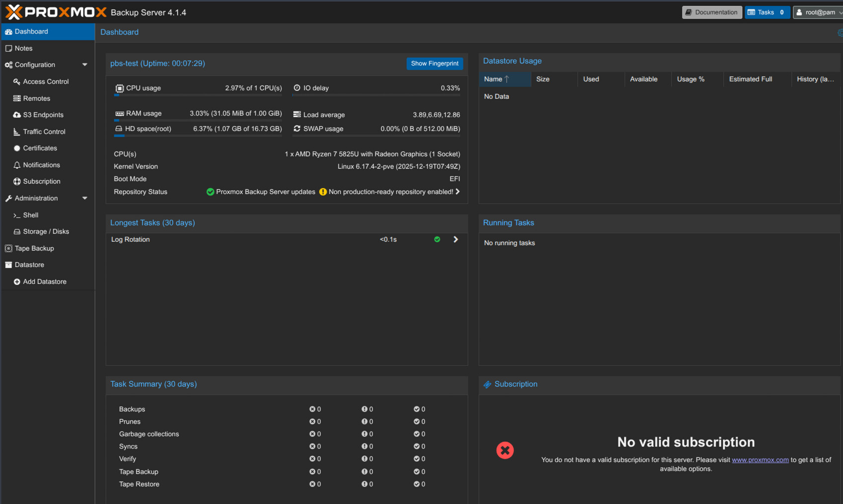843x504 pixels.
Task: Follow the www.proxmox.com link
Action: tap(760, 460)
